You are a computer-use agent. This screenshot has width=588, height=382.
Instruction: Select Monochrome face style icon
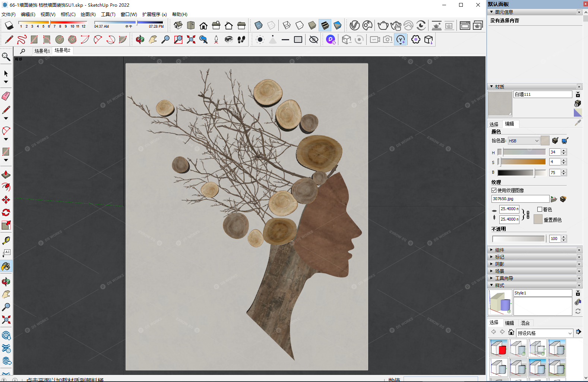pos(338,25)
